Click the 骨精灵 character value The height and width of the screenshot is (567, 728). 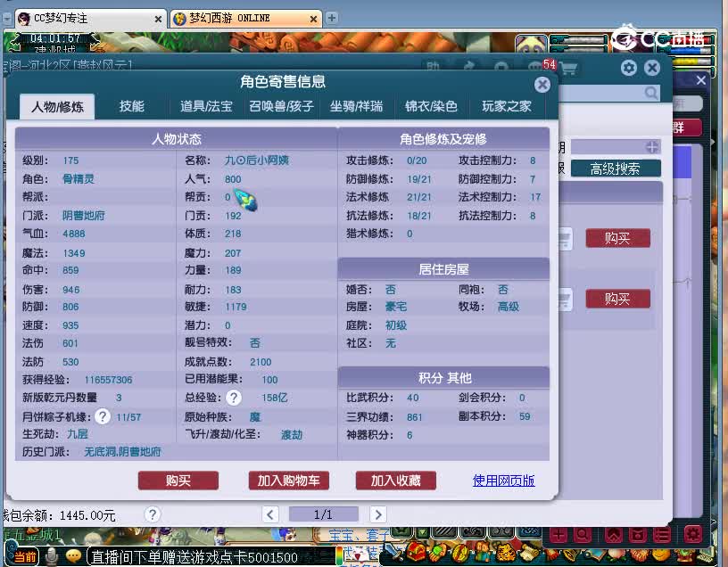point(78,178)
